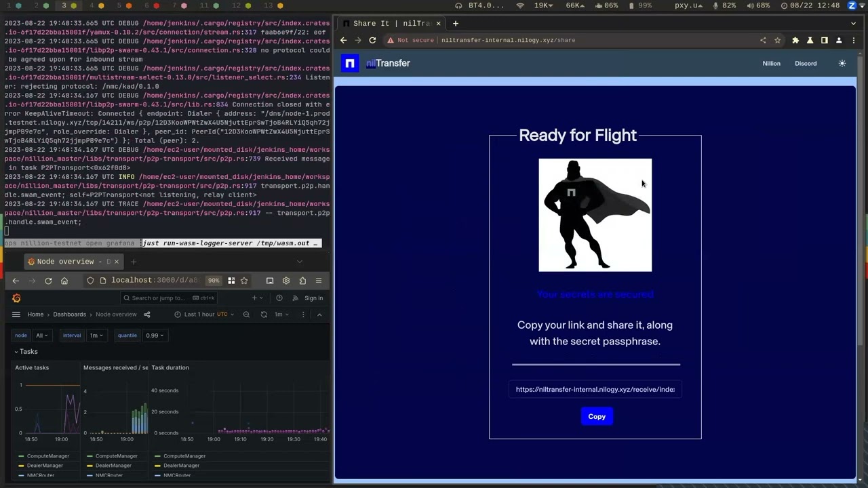Open Chrome labs flask icon

click(x=810, y=40)
